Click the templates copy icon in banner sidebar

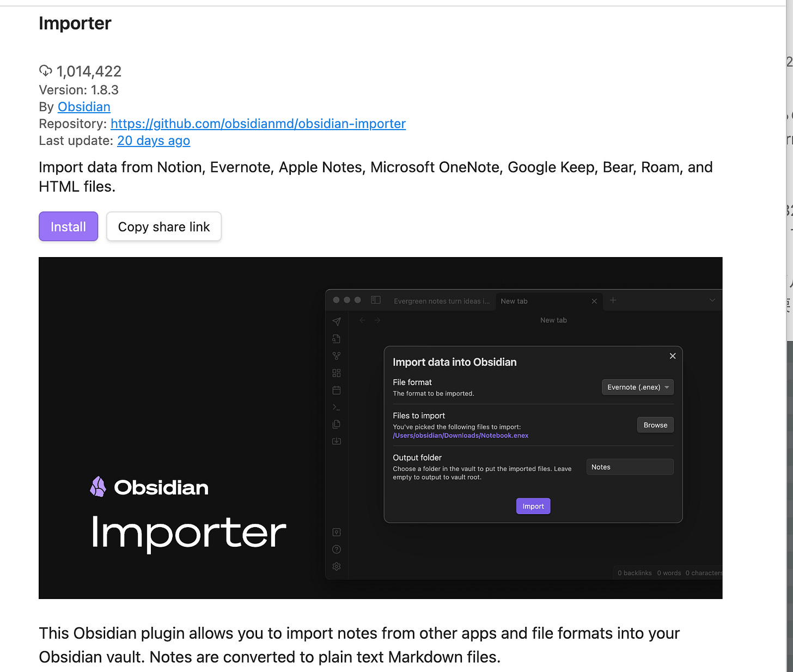(337, 424)
